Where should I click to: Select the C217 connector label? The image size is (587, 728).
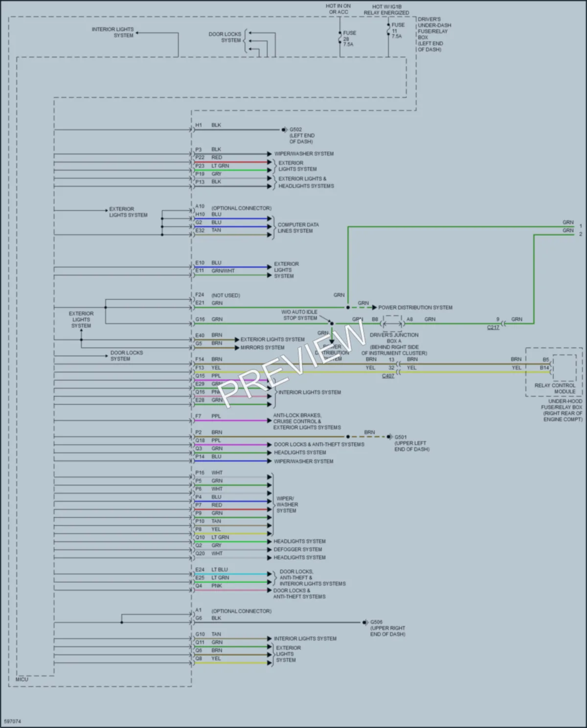tap(493, 327)
